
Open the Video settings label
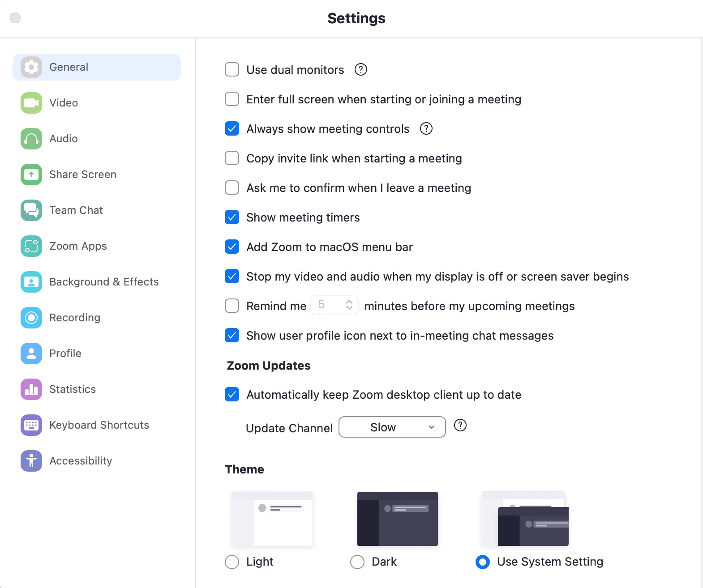[64, 103]
